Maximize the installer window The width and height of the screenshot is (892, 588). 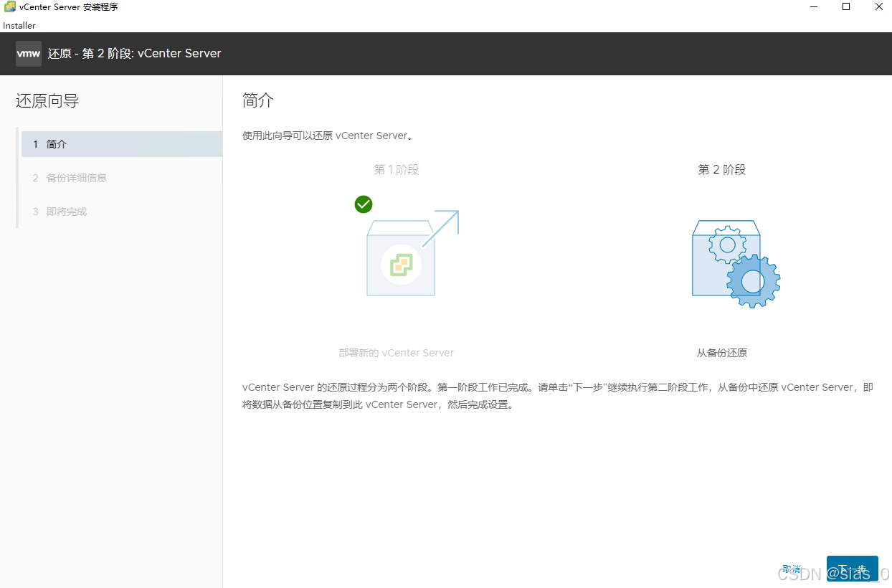tap(846, 7)
